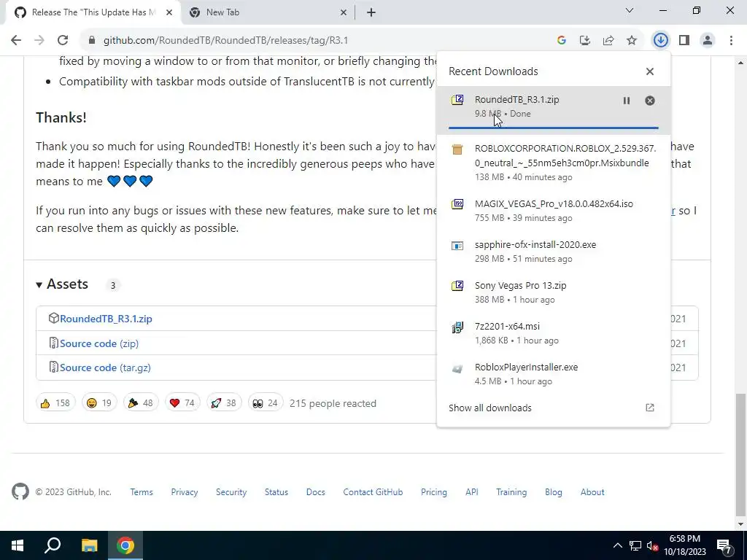The image size is (747, 560).
Task: Click the GitHub logo in footer
Action: click(20, 491)
